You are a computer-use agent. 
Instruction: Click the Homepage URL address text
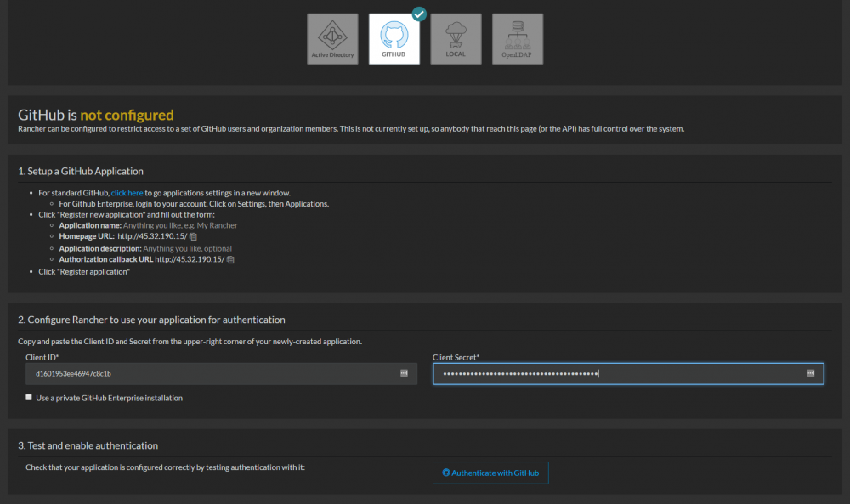coord(152,236)
